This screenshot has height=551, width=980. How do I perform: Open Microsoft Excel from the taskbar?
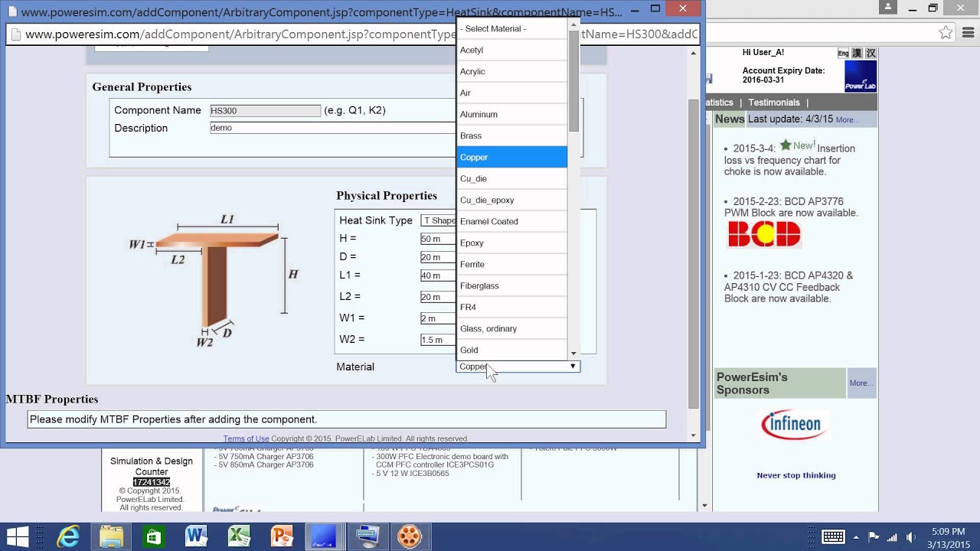240,536
